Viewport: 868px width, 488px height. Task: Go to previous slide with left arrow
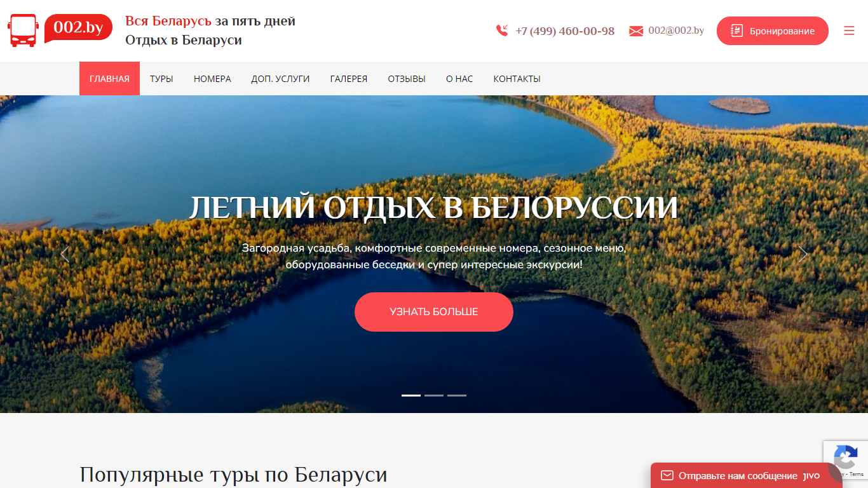click(x=65, y=254)
